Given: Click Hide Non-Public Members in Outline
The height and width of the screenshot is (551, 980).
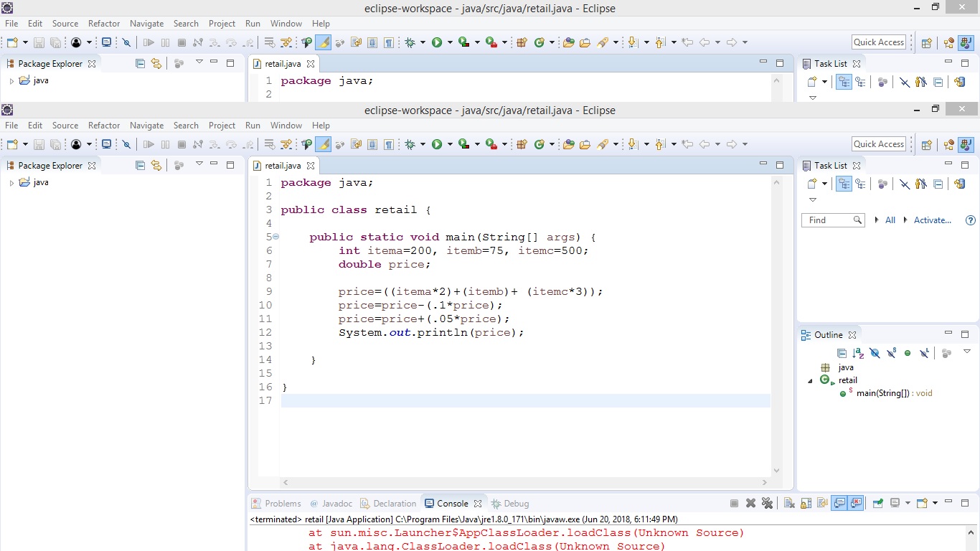Looking at the screenshot, I should (x=908, y=353).
